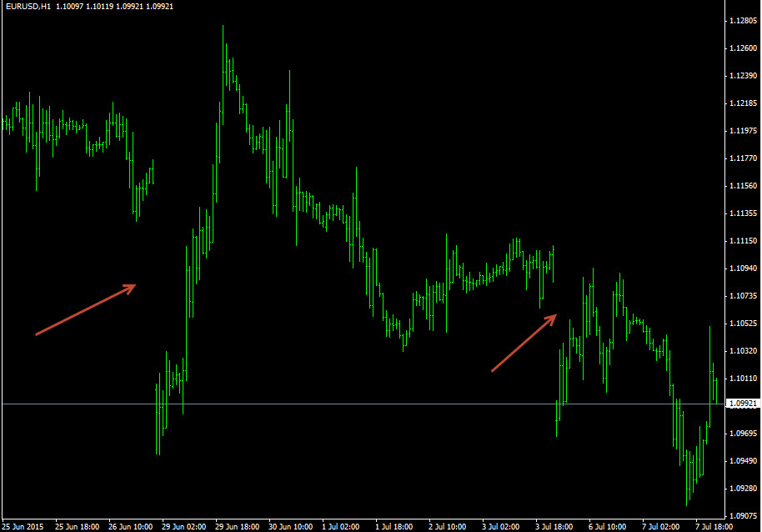The height and width of the screenshot is (532, 762).
Task: Click the 1.12185 price axis label
Action: pos(742,103)
